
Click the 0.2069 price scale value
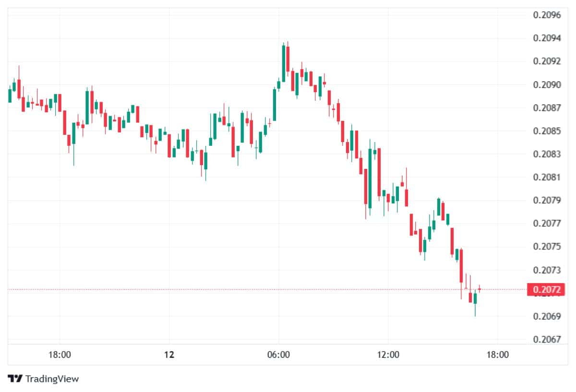pos(547,316)
